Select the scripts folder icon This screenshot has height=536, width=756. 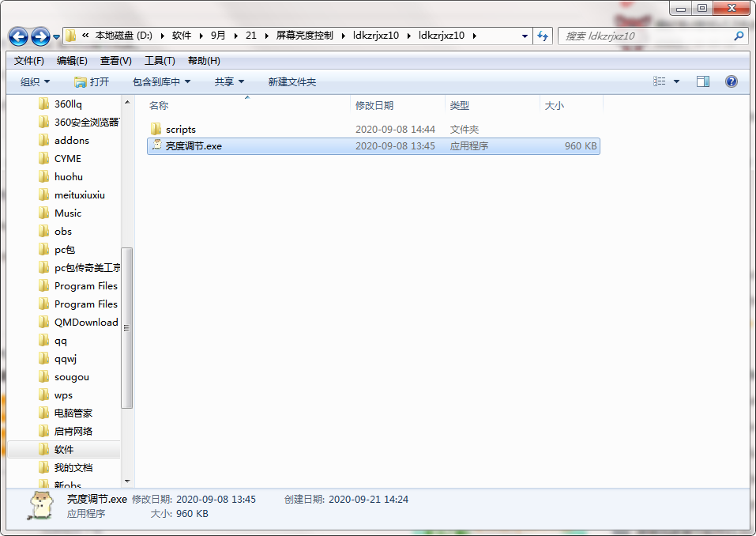click(156, 129)
